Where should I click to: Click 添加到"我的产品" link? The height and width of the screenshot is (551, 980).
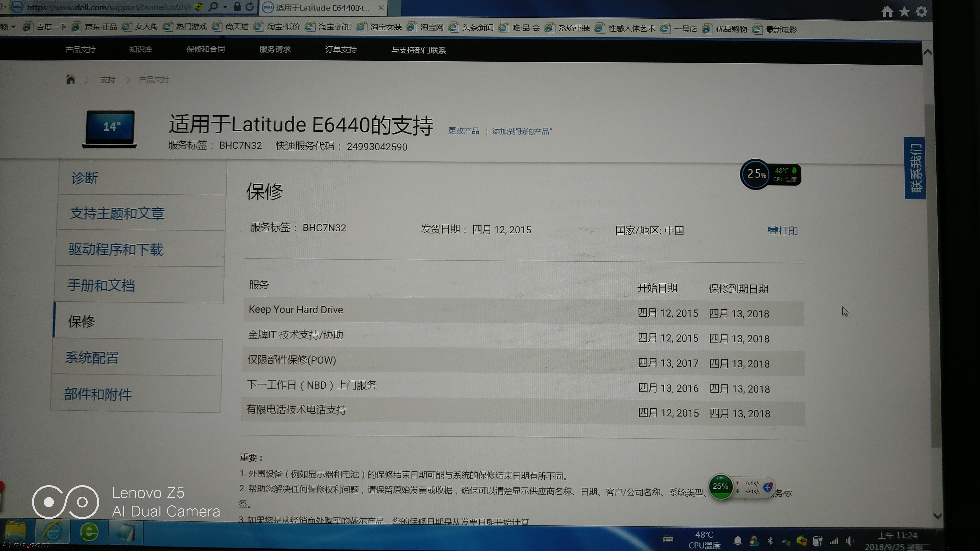[522, 131]
